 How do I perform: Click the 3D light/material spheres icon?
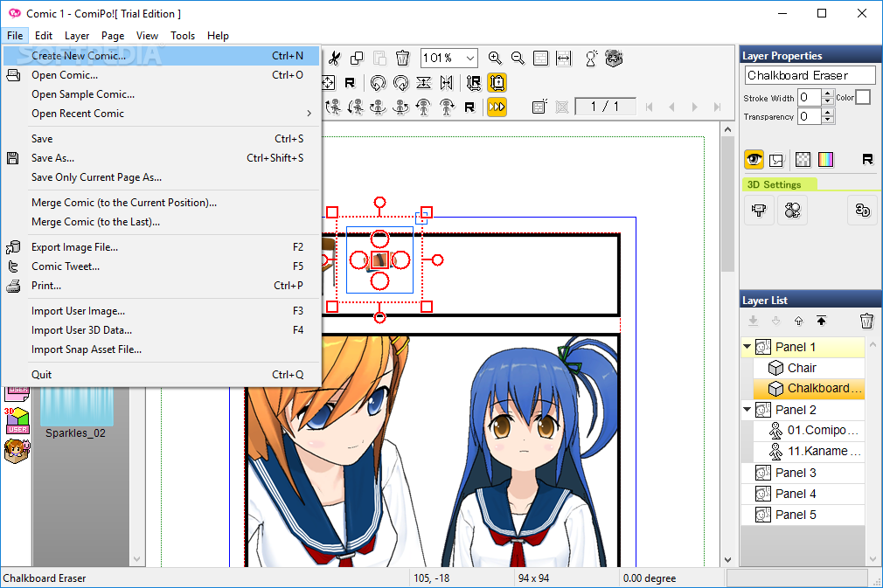click(x=792, y=211)
